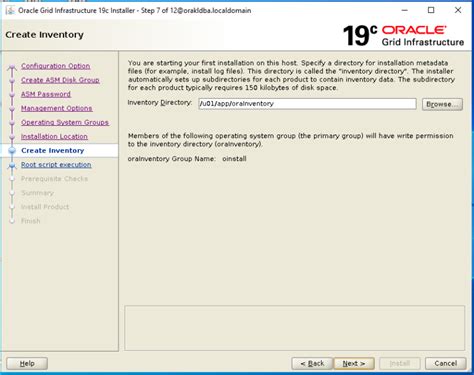The width and height of the screenshot is (474, 375).
Task: Proceed with the Next button
Action: tap(354, 363)
